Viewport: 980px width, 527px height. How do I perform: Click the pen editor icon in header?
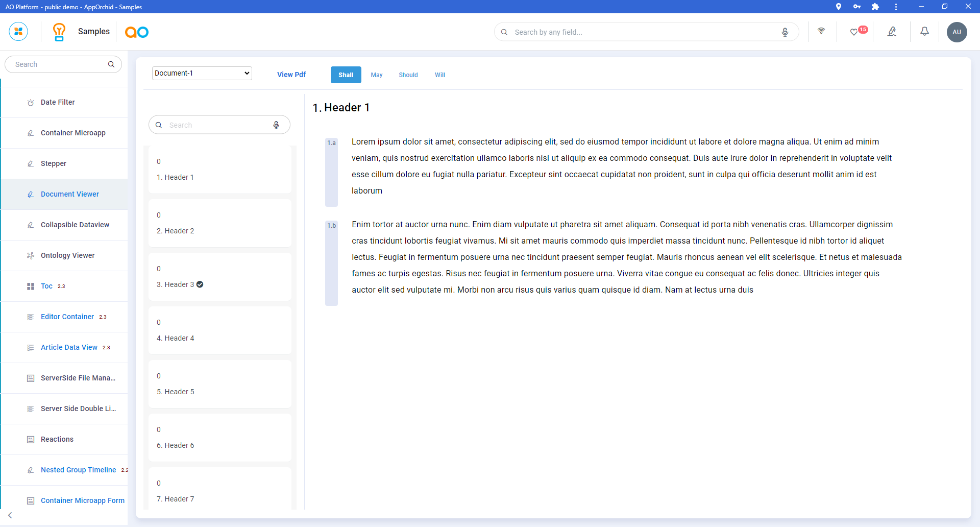pyautogui.click(x=892, y=32)
